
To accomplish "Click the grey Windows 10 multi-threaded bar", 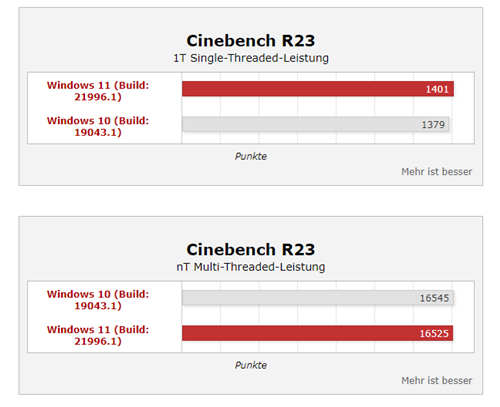I will [x=318, y=298].
